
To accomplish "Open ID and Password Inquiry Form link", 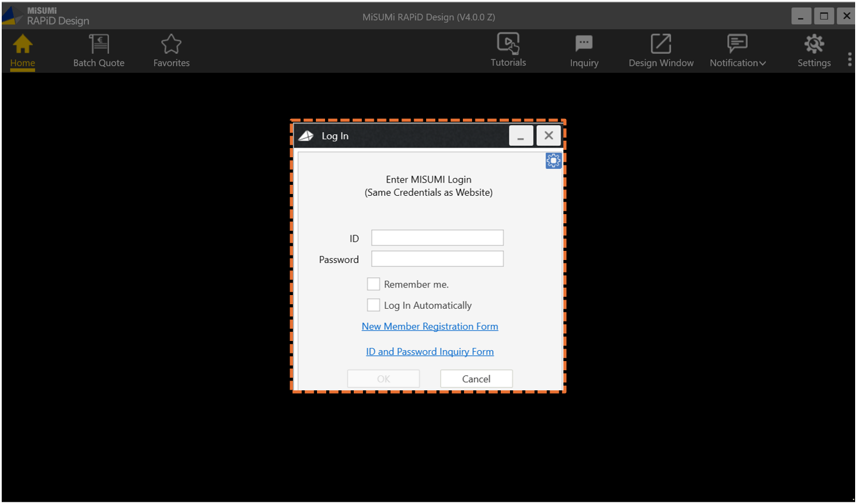I will click(430, 351).
